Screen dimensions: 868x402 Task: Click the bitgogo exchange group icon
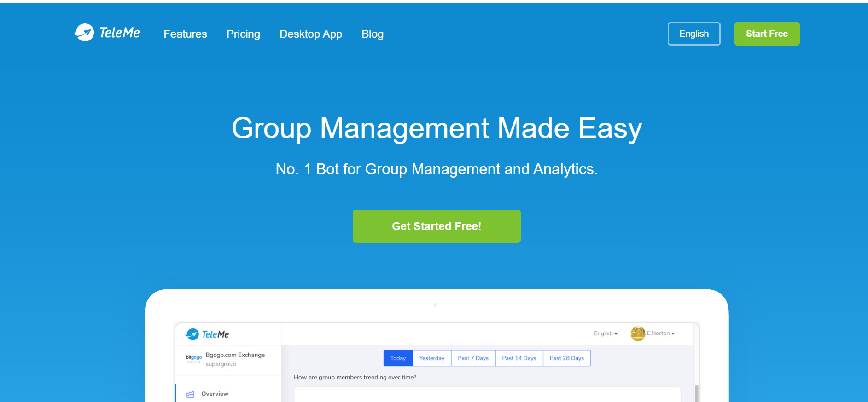click(x=193, y=358)
